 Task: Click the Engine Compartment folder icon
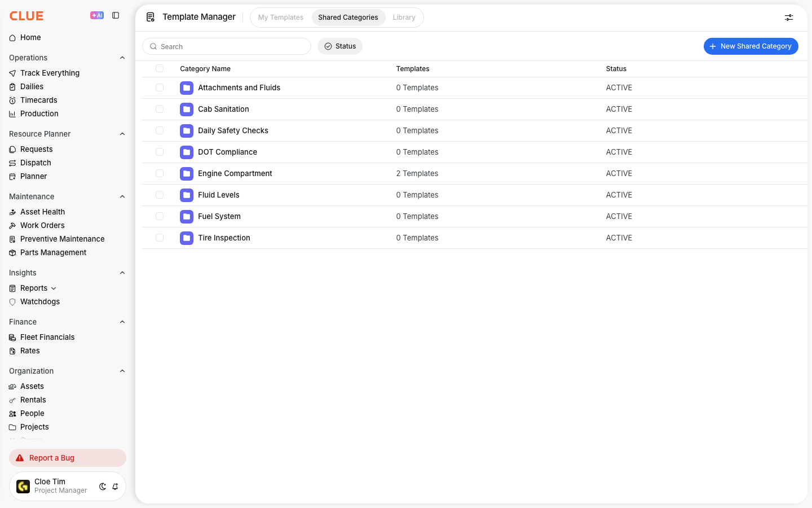tap(187, 174)
